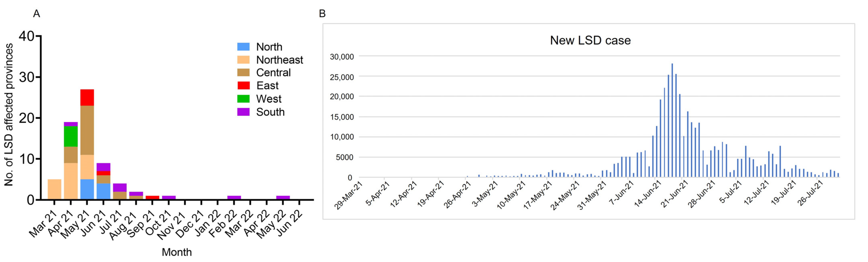
Task: Click the purple South legend swatch
Action: tap(243, 112)
